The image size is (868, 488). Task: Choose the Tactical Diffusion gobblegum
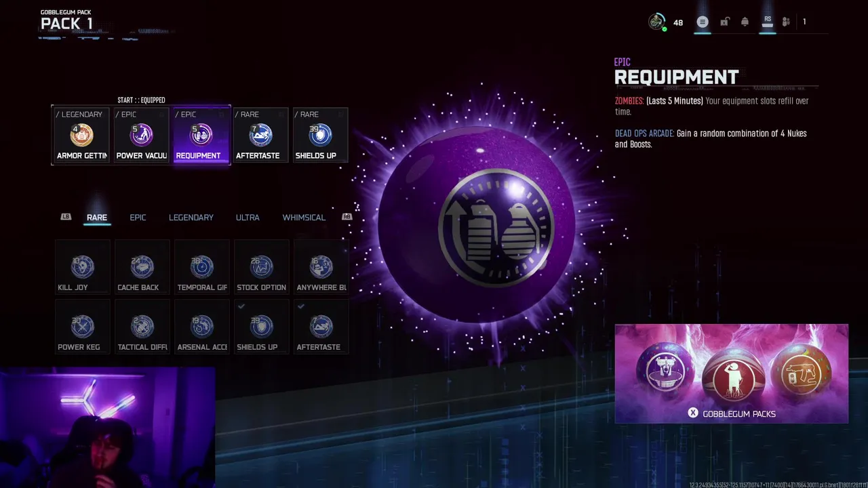[142, 326]
